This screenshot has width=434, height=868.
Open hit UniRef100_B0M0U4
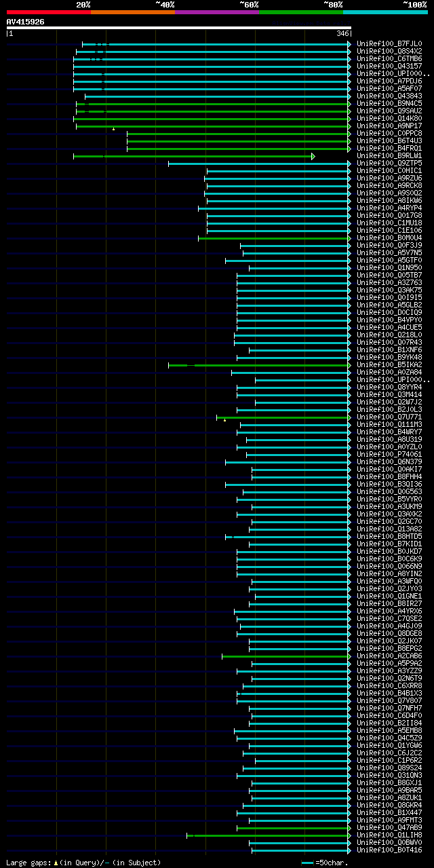pyautogui.click(x=389, y=238)
